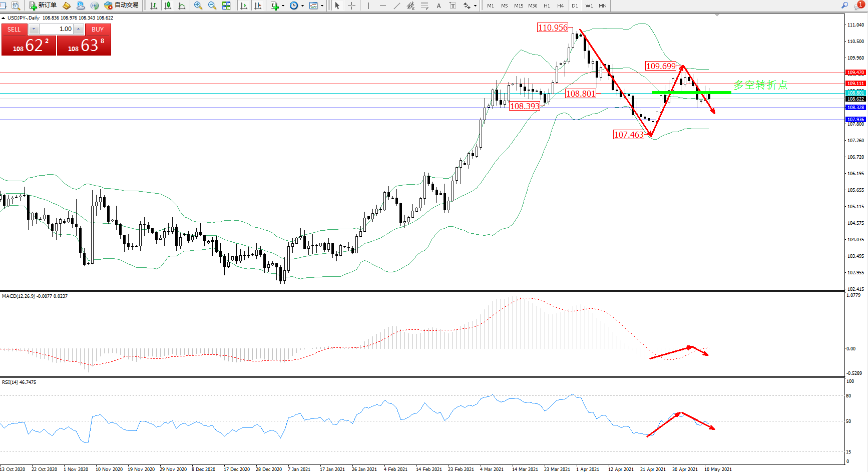Open the search magnifier in top right
This screenshot has height=472, width=868.
coord(844,6)
